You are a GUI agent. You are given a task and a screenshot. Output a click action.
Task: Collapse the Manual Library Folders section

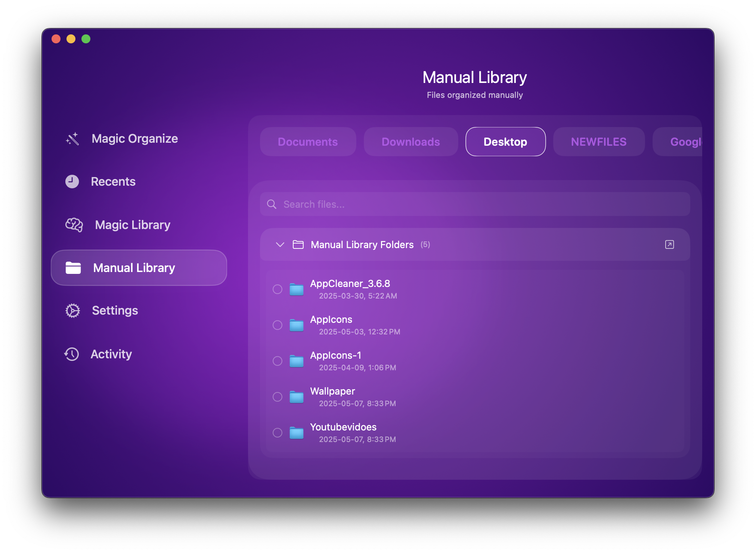point(280,245)
